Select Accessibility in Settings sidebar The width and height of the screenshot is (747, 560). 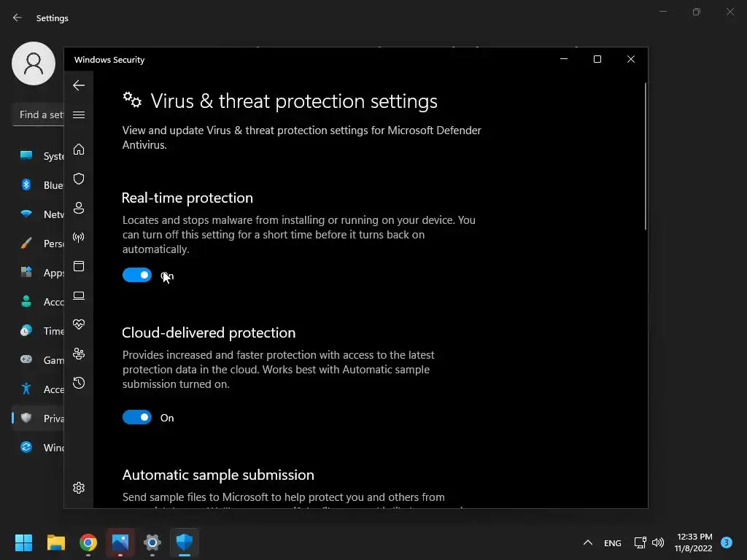pos(38,389)
